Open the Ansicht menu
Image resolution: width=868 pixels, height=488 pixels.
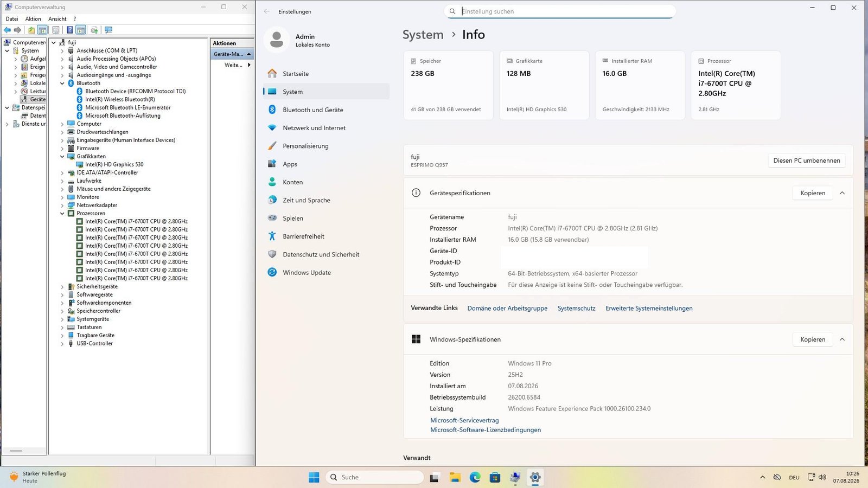[x=58, y=19]
